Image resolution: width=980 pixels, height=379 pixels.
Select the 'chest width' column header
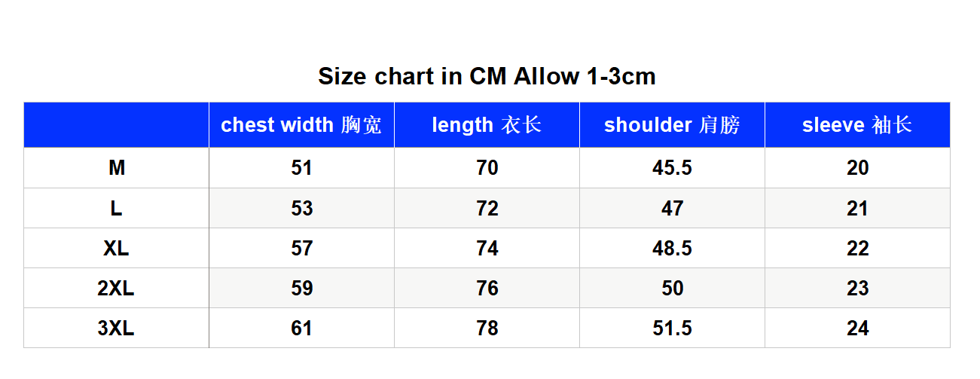point(301,125)
